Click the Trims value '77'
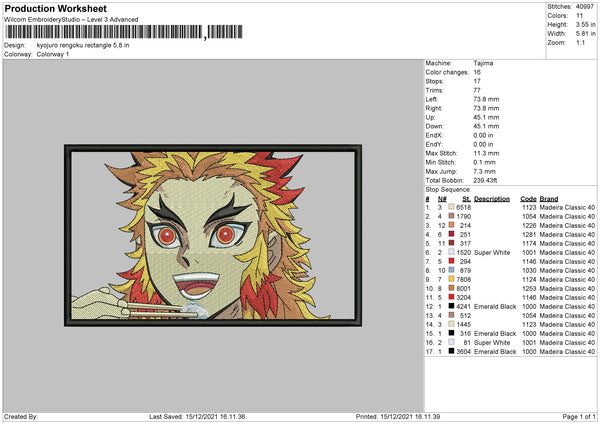This screenshot has height=424, width=600. pos(477,90)
